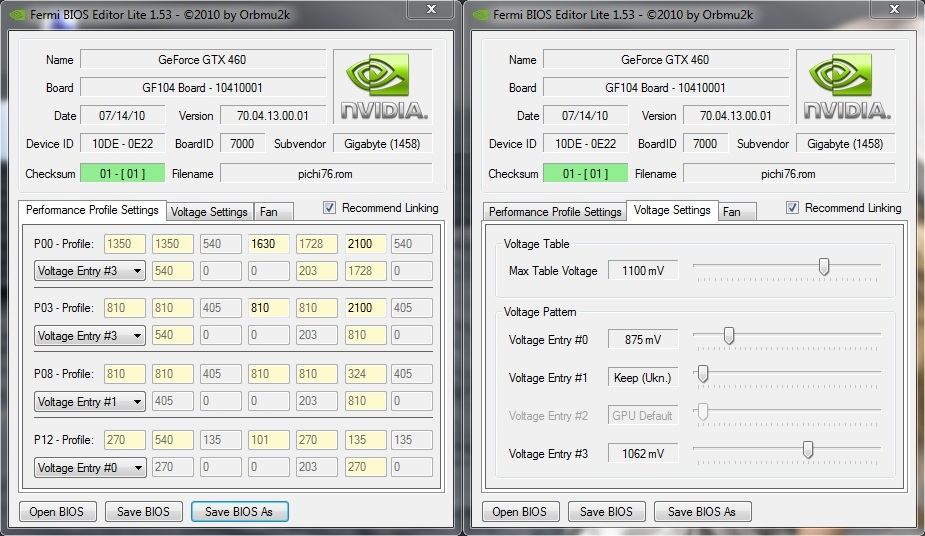Toggle Recommend Linking checkbox in right window
Image resolution: width=925 pixels, height=536 pixels.
pos(792,208)
